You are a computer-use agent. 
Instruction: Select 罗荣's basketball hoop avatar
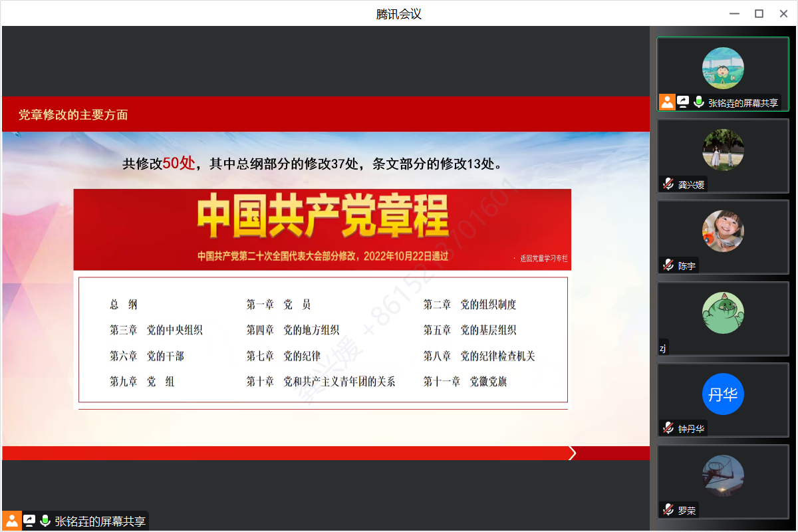tap(723, 475)
